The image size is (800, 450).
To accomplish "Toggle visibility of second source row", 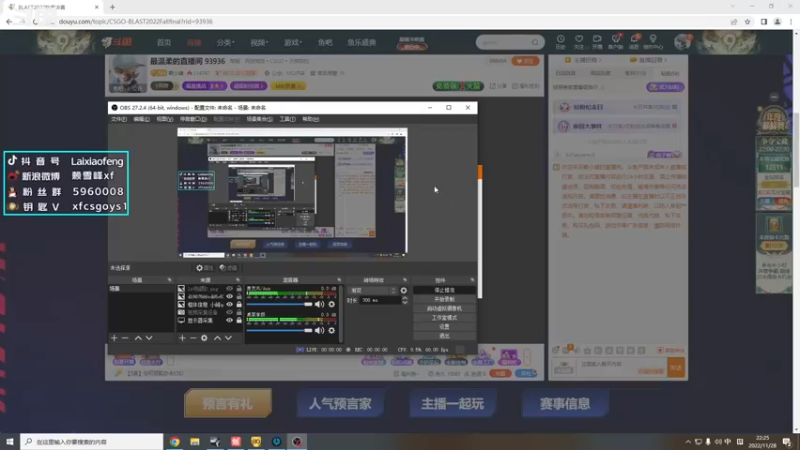I will click(x=230, y=296).
